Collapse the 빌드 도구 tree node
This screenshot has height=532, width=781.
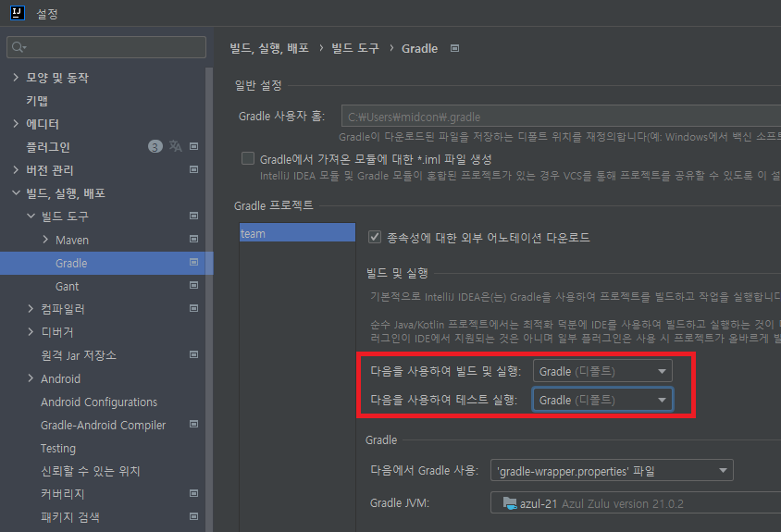coord(31,217)
